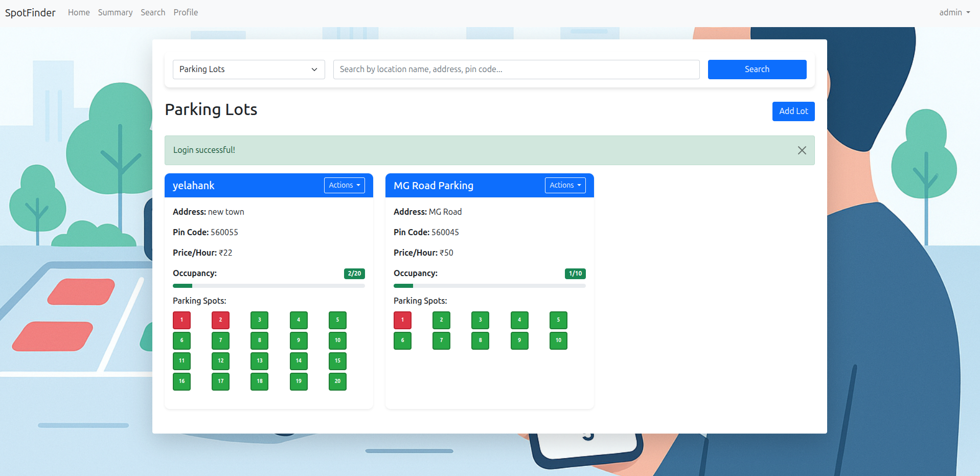Navigate to Home in the navbar

pos(79,12)
